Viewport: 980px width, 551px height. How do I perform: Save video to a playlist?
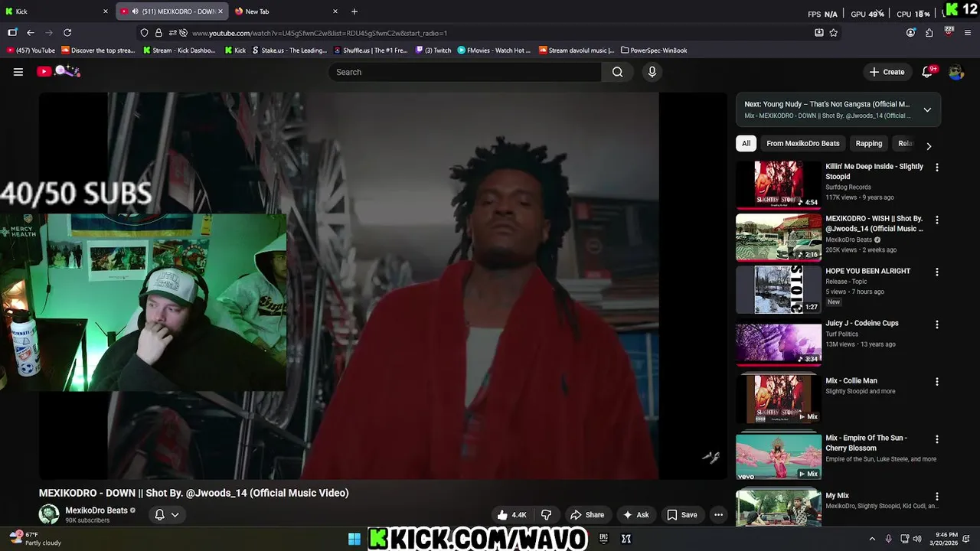[x=681, y=515]
